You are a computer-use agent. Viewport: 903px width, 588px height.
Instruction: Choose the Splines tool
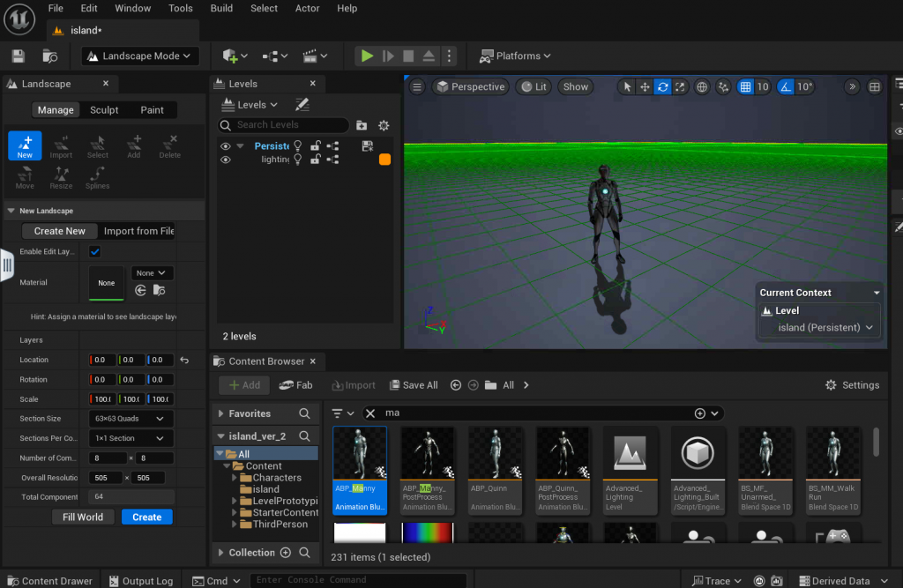point(97,177)
